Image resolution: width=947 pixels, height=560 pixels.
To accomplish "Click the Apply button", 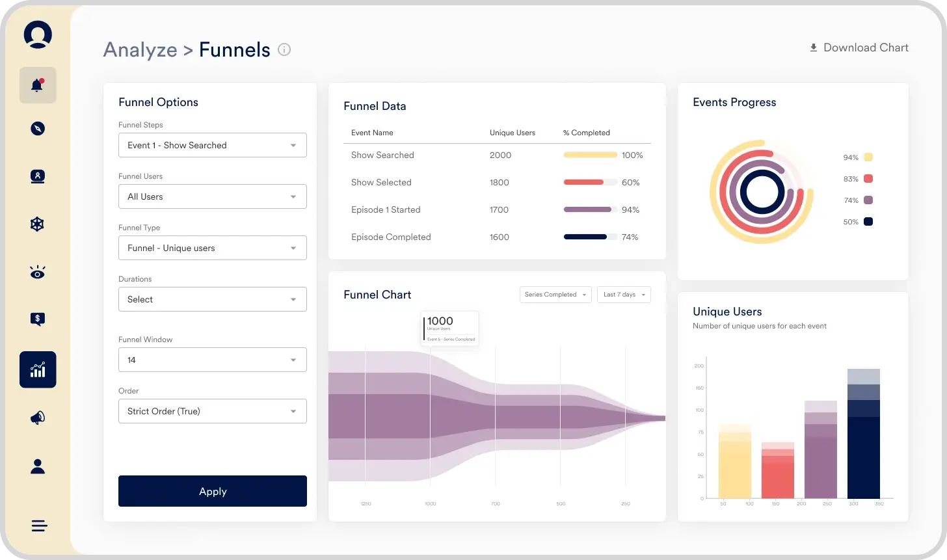I will click(212, 491).
